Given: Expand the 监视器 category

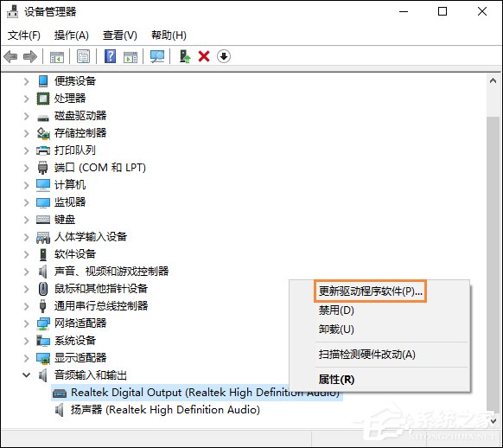Looking at the screenshot, I should pyautogui.click(x=26, y=202).
